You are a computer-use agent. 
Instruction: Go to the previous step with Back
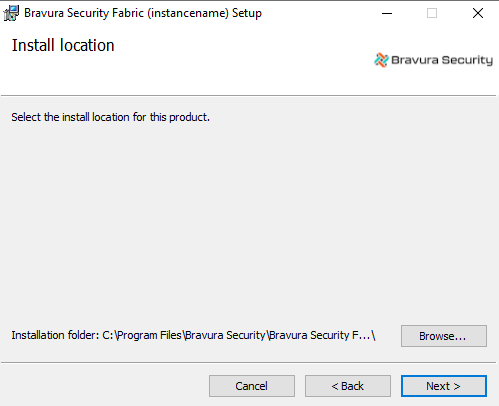(348, 386)
